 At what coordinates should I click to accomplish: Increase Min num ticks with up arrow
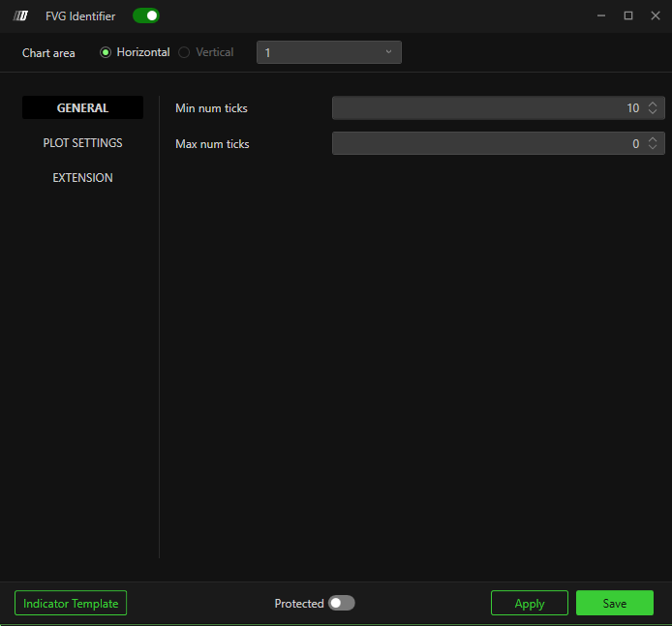[654, 104]
